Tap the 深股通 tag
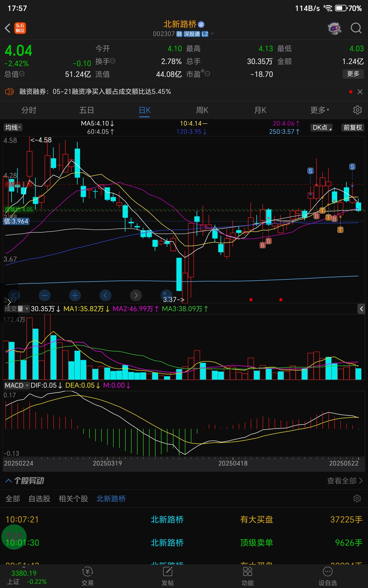The width and height of the screenshot is (368, 588). click(192, 34)
